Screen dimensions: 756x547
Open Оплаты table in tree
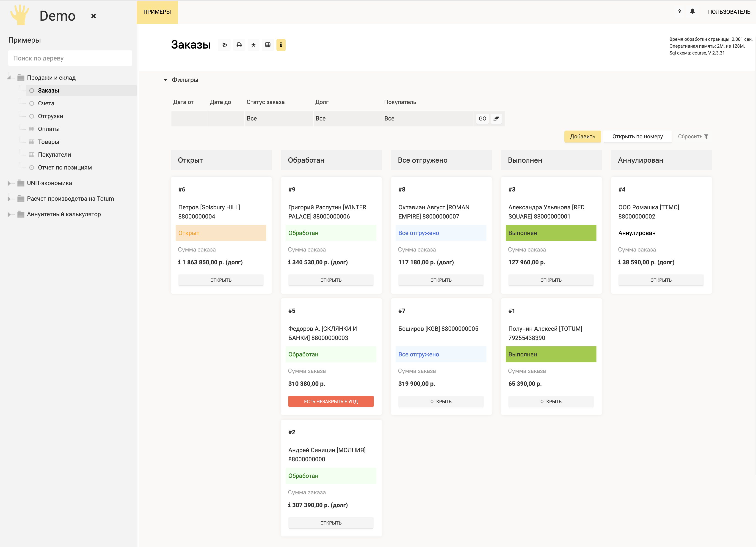point(49,129)
